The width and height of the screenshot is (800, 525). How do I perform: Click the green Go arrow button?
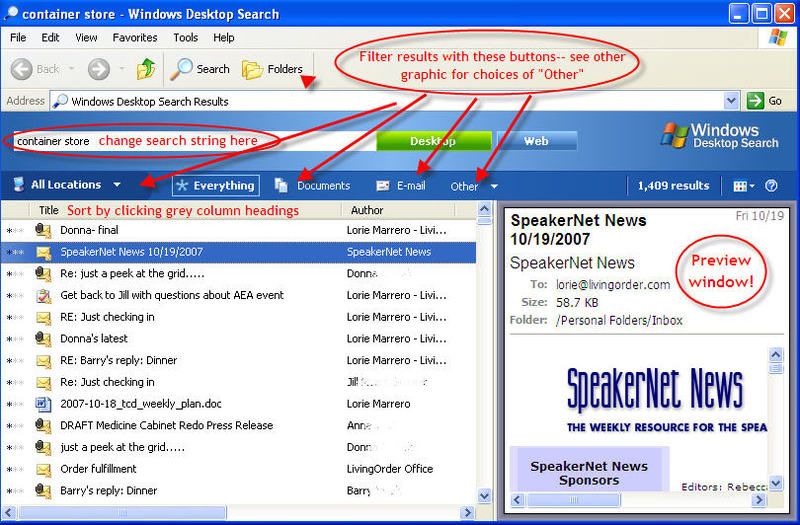click(755, 101)
